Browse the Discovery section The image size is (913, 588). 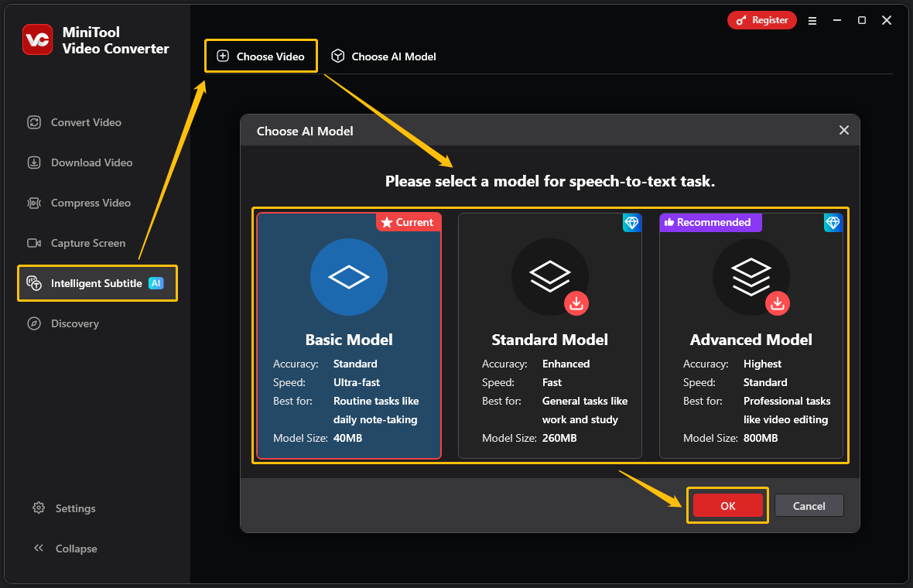point(73,323)
